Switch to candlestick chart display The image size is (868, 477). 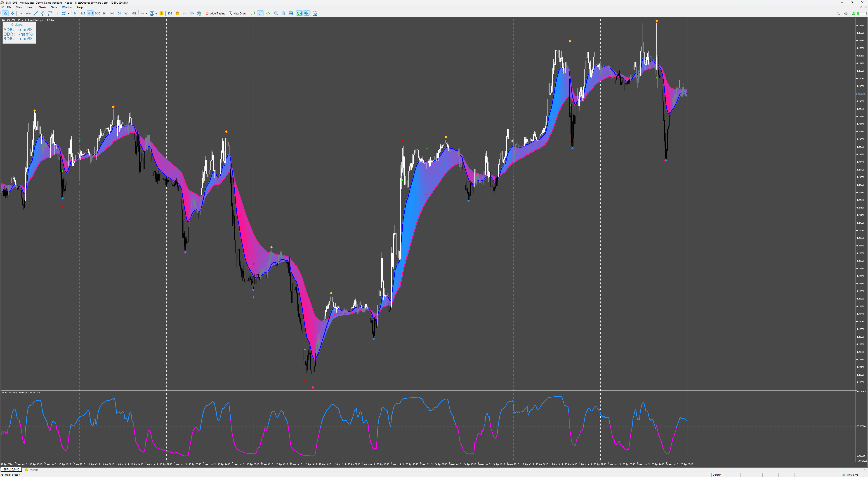click(260, 14)
